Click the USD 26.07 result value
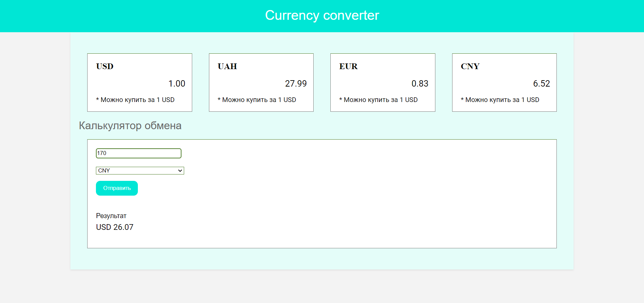Viewport: 644px width, 303px height. coord(115,227)
